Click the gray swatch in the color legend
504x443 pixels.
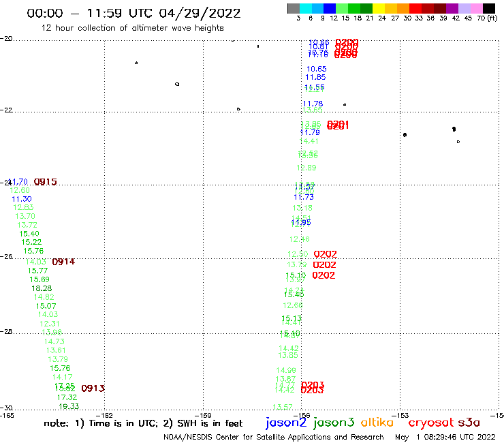pos(294,8)
